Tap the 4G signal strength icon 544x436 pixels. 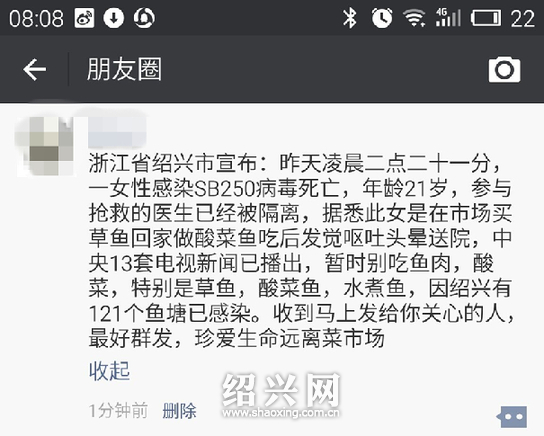pyautogui.click(x=448, y=18)
